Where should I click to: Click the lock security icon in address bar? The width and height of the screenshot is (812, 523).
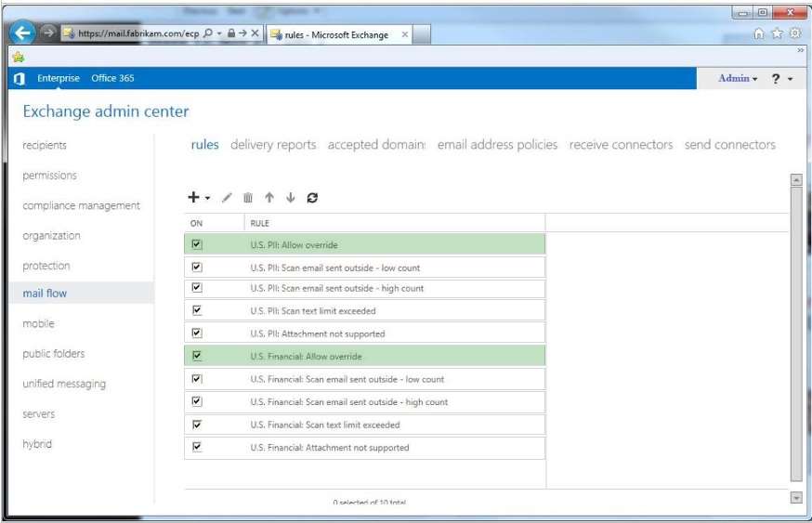tap(231, 33)
